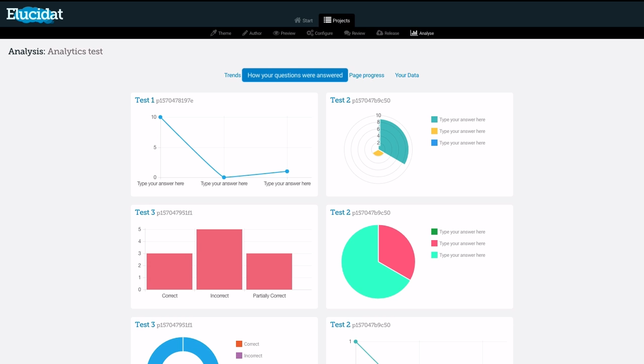Screen dimensions: 644x364
Task: Open Test 2 title above the pie chart
Action: pos(340,212)
